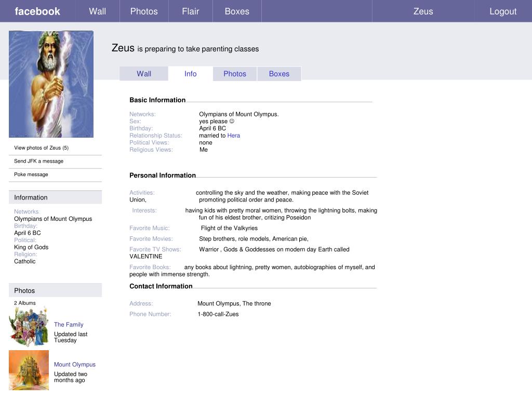Click Logout in the top bar
This screenshot has height=399, width=532.
503,11
